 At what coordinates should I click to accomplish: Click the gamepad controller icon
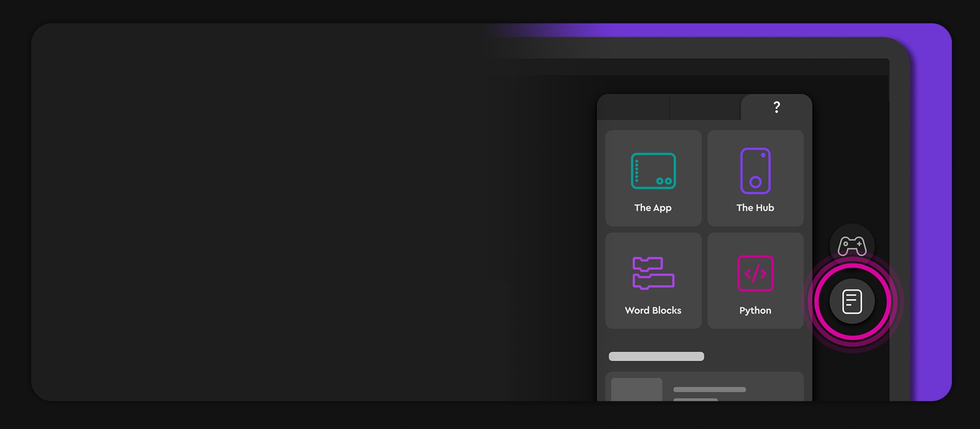point(852,246)
